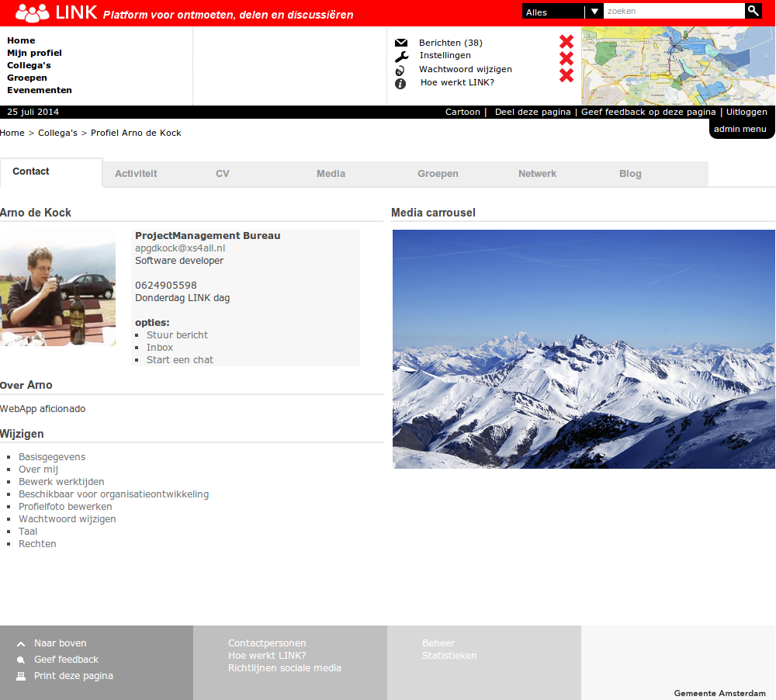Screen dimensions: 776x700
Task: Click the mountain image in Media carrousel
Action: point(584,349)
